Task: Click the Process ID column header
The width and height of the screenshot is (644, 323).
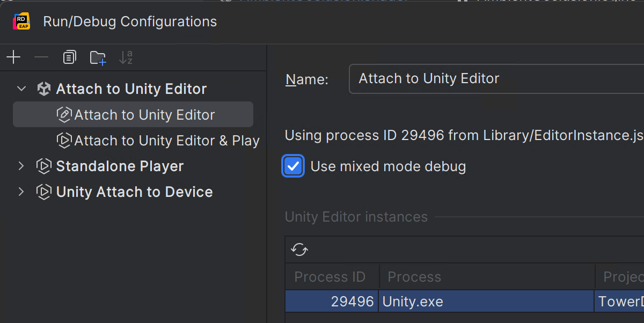Action: pos(330,277)
